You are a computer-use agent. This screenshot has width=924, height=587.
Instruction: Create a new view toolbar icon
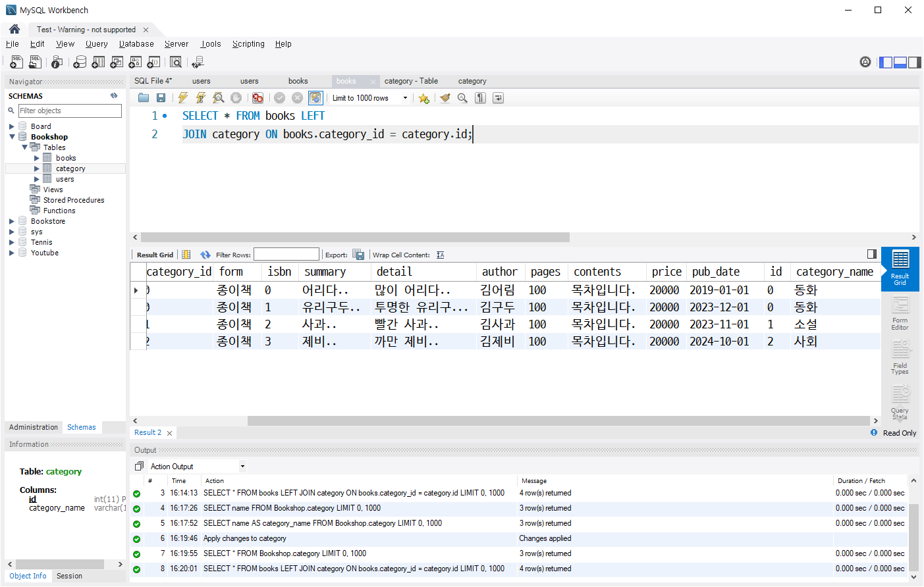tap(117, 62)
